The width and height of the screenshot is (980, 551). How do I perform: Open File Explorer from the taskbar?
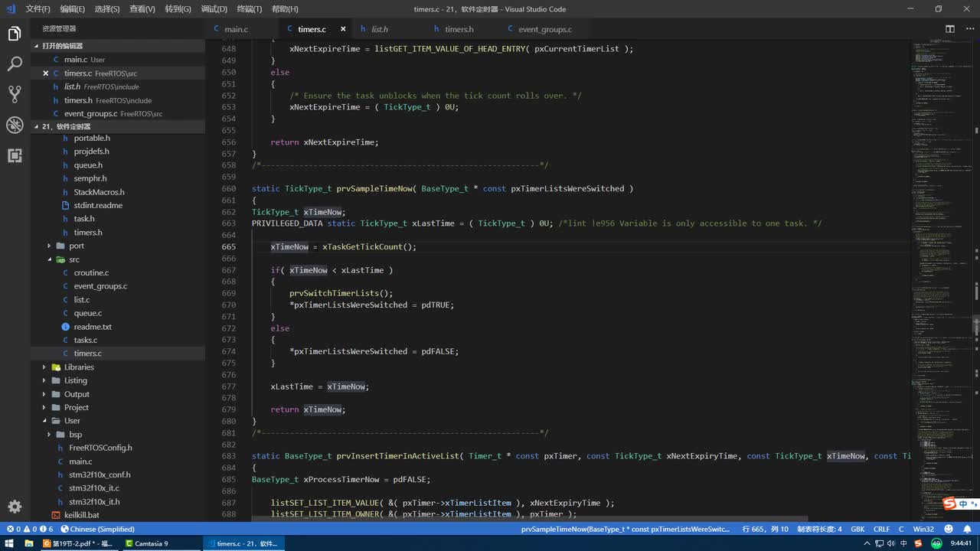click(29, 543)
